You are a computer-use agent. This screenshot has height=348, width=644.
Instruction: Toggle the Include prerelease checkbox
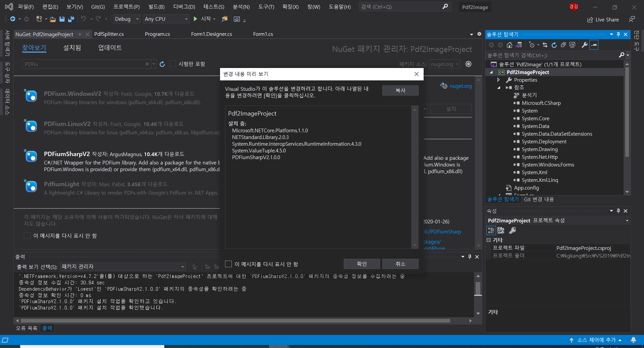173,64
